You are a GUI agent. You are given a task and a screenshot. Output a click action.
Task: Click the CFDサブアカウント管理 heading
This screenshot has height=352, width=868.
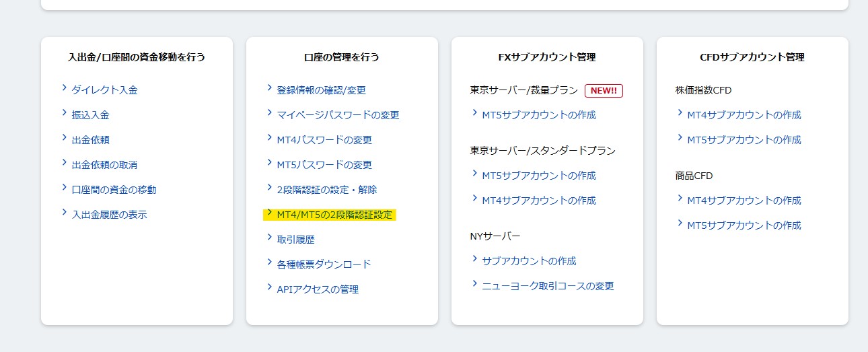click(x=752, y=57)
